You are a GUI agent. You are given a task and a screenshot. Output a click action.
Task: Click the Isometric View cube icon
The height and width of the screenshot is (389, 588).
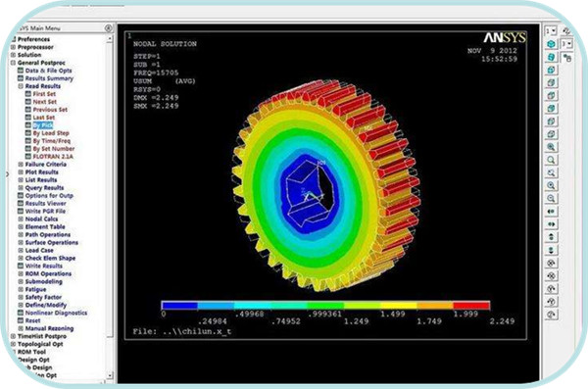point(551,44)
